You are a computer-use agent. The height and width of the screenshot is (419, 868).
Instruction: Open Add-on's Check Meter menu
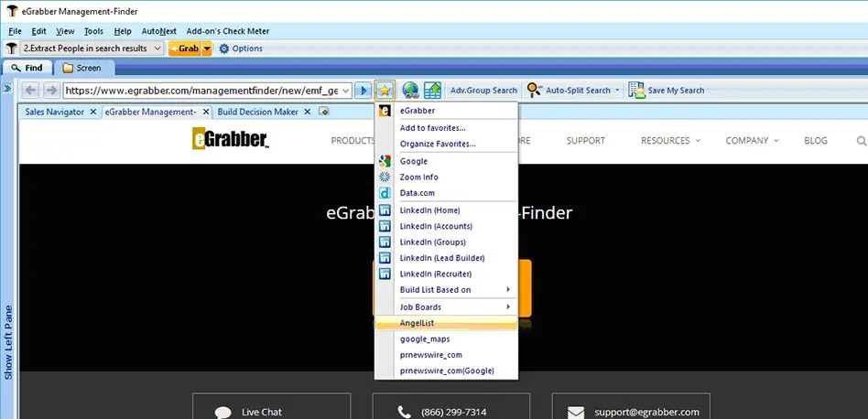(x=227, y=31)
